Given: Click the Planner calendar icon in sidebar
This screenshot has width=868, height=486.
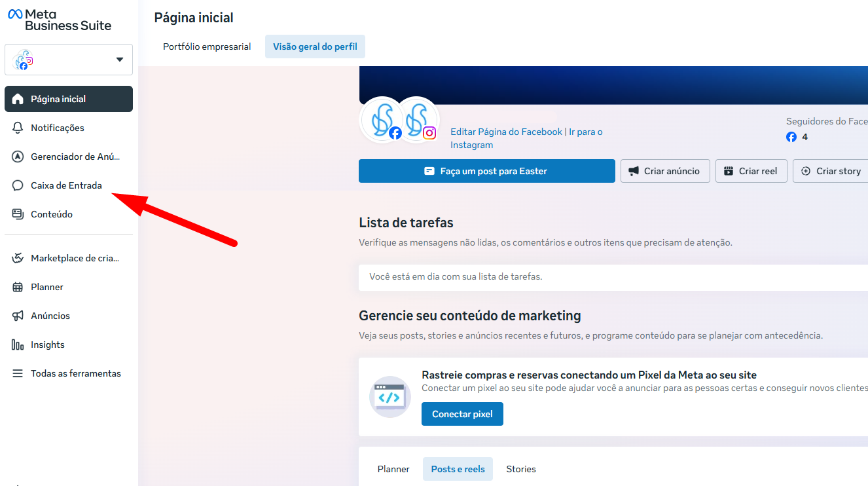Looking at the screenshot, I should pos(18,287).
